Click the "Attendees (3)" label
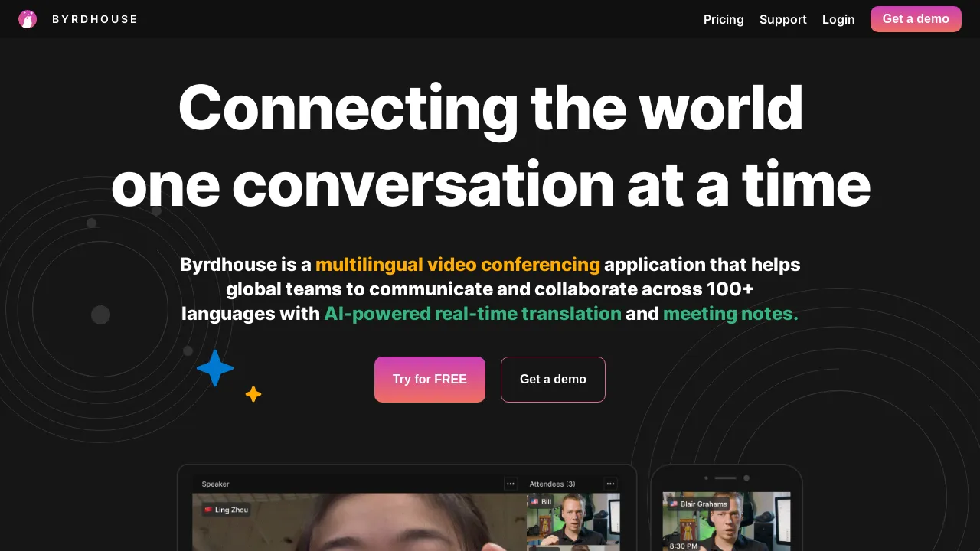980x551 pixels. pyautogui.click(x=552, y=484)
